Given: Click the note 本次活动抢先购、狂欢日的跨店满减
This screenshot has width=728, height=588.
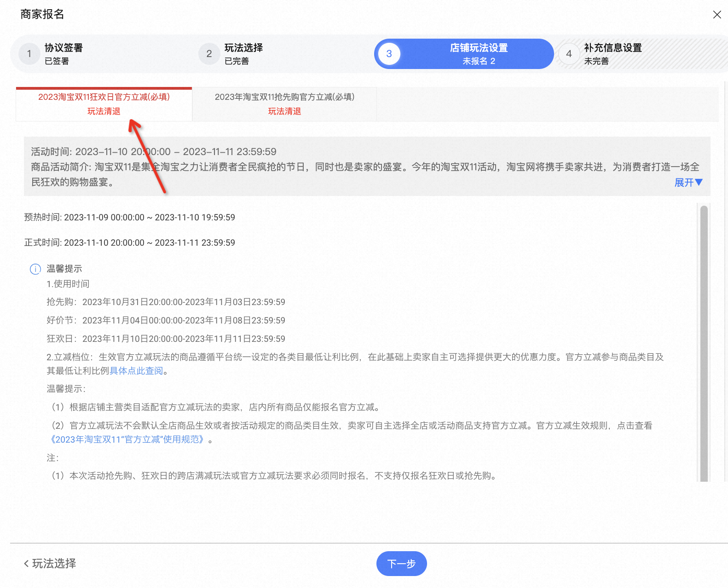Looking at the screenshot, I should (x=273, y=476).
